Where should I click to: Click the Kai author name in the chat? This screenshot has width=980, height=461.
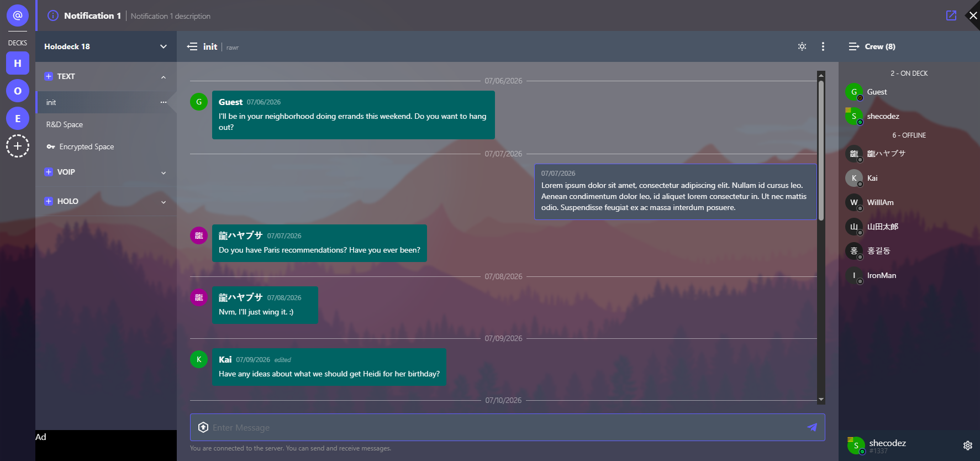(225, 359)
